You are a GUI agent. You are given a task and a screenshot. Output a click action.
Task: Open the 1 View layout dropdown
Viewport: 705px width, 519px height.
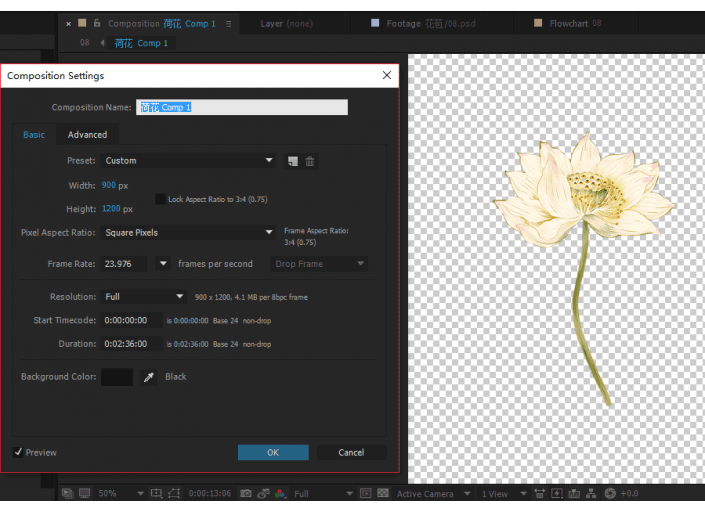504,493
